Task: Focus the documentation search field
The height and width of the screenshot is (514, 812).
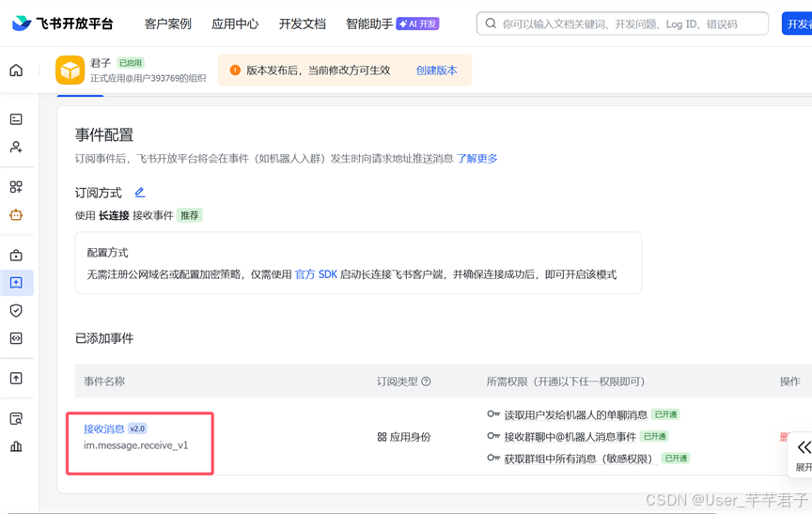Action: 622,23
